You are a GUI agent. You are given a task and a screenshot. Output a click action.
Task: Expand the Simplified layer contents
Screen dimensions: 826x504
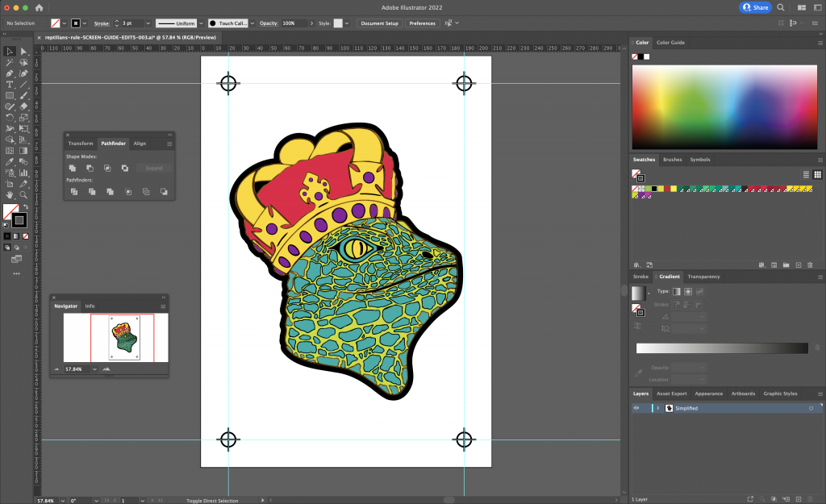click(x=658, y=407)
